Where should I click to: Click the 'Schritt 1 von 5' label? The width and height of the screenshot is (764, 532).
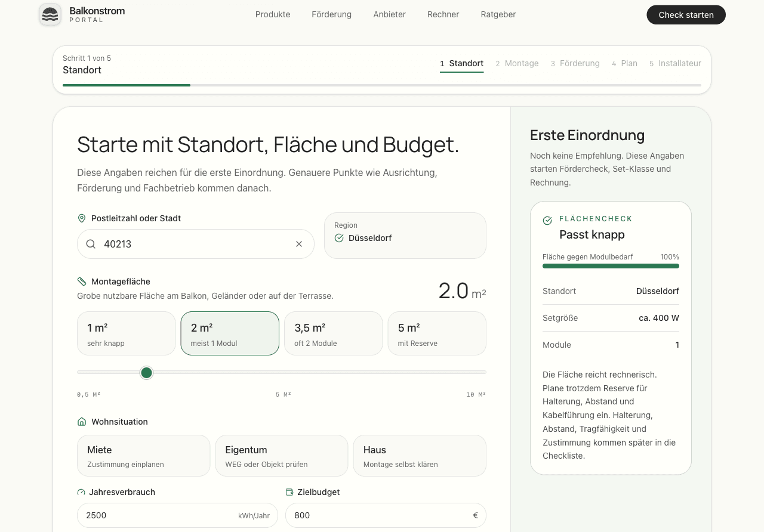point(87,58)
